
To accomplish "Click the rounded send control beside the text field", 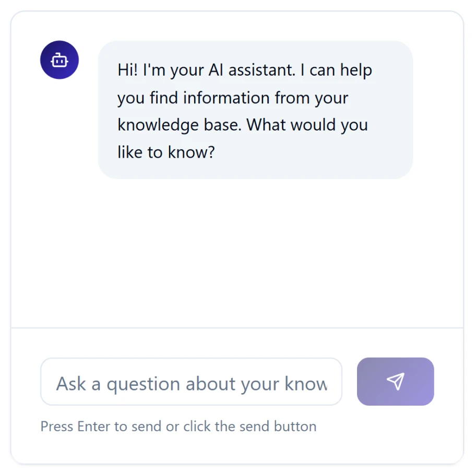I will [x=395, y=381].
